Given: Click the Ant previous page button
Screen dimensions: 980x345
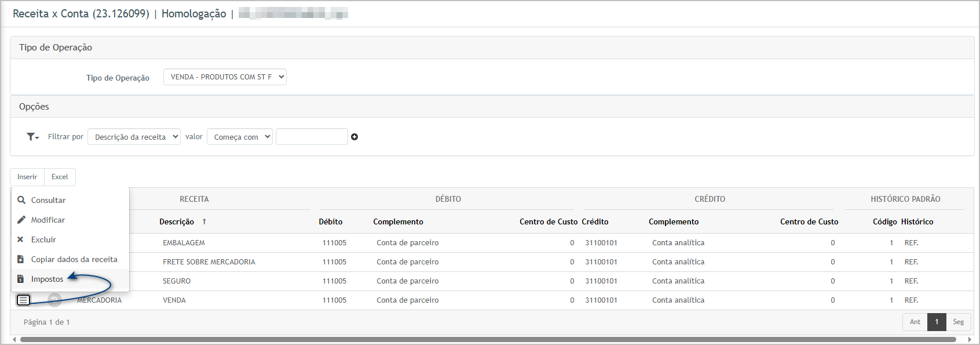Looking at the screenshot, I should [915, 322].
